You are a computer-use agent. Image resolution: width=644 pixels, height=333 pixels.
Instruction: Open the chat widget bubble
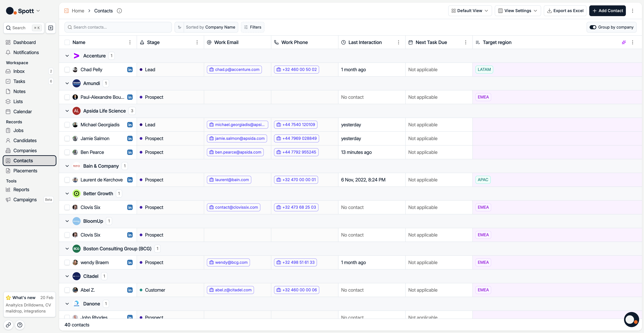click(631, 320)
